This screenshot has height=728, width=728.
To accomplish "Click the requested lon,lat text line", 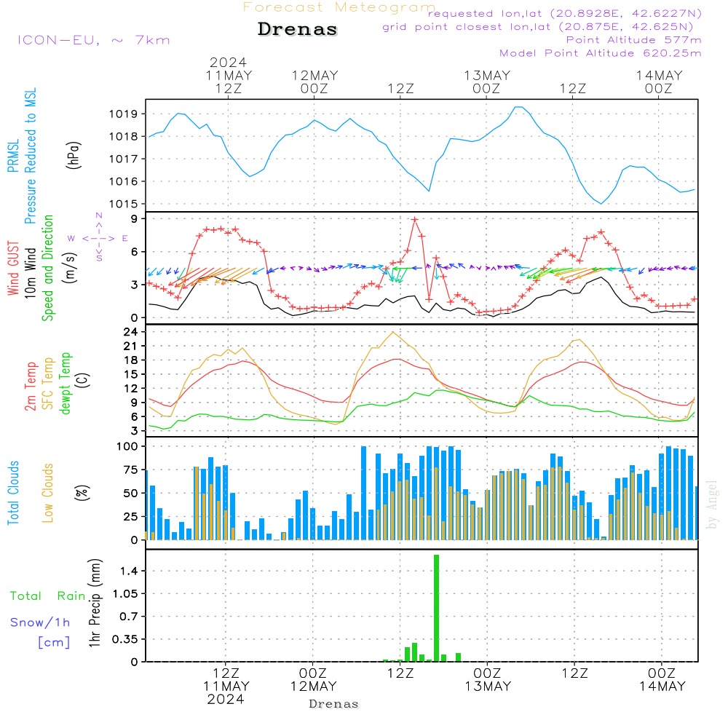I will 565,14.
